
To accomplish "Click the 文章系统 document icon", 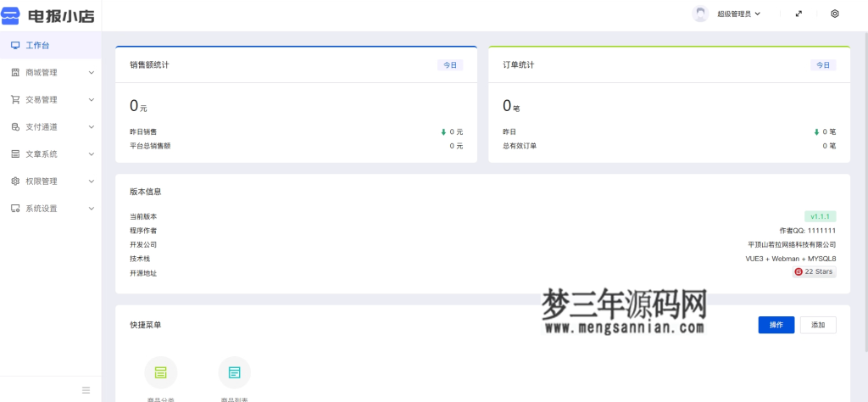I will tap(15, 154).
